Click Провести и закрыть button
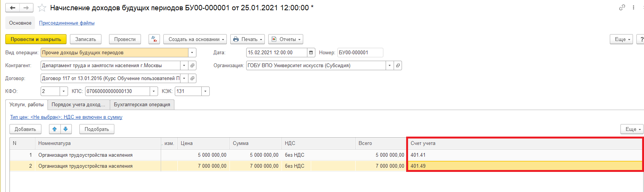This screenshot has width=644, height=192. [36, 39]
